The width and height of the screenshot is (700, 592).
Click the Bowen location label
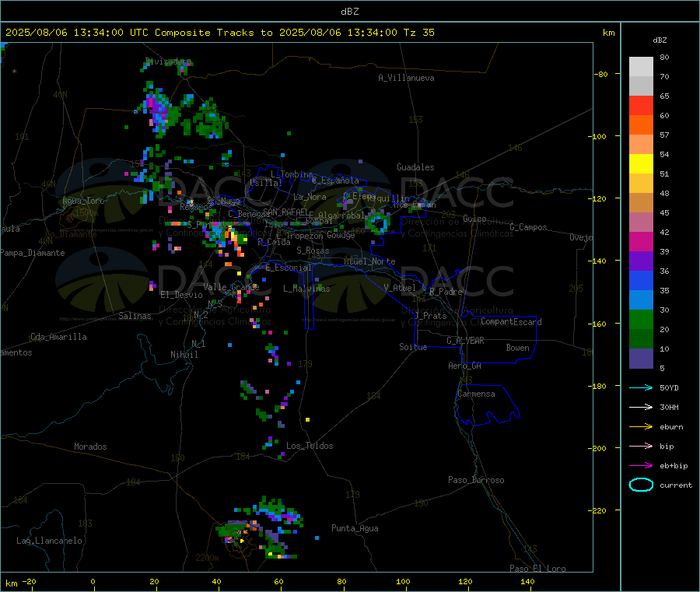517,348
